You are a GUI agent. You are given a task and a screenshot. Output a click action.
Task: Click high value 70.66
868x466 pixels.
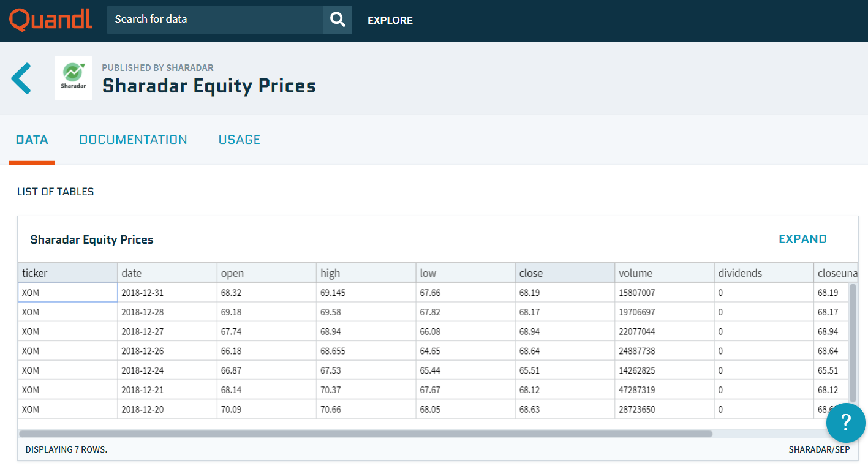(366, 409)
